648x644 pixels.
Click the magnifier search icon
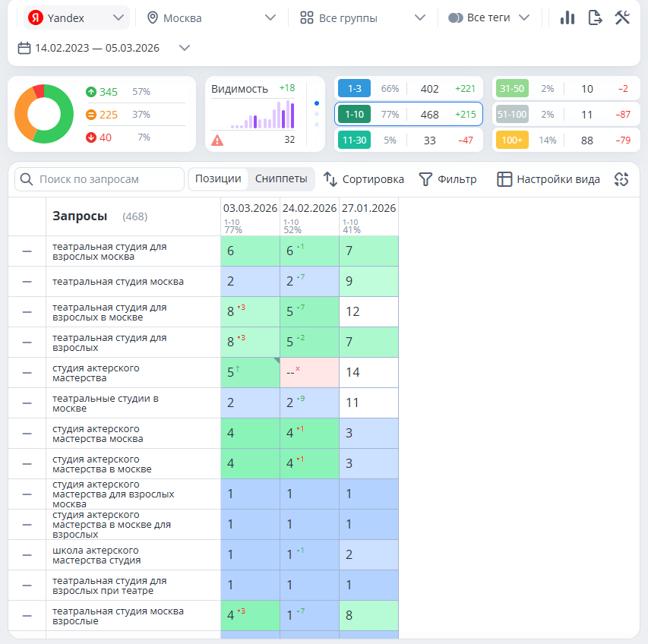point(27,179)
